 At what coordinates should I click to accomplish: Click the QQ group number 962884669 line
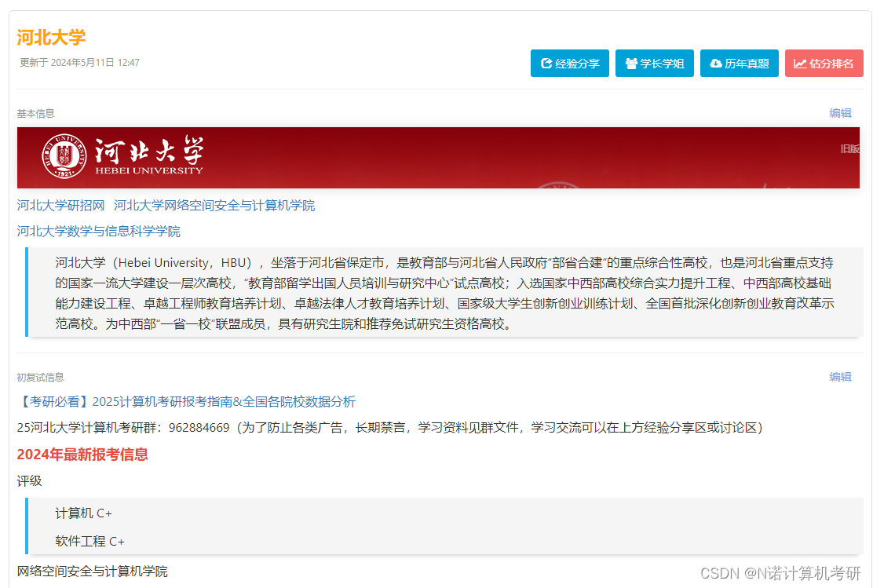coord(389,428)
